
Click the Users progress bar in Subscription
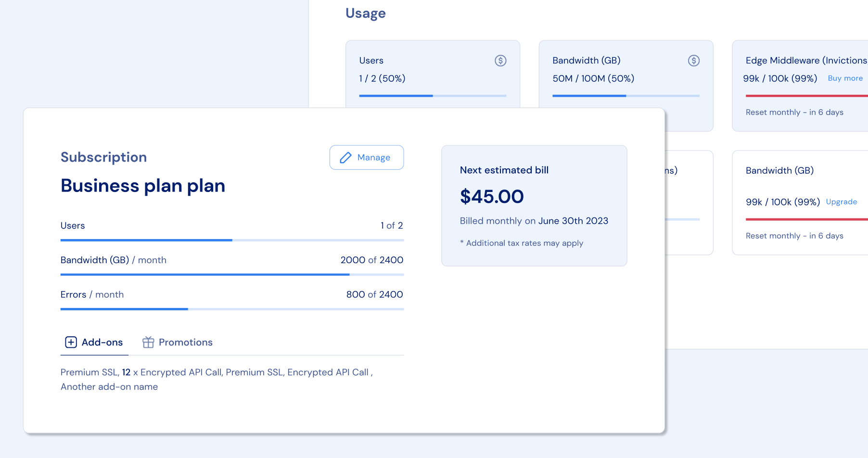pos(232,240)
